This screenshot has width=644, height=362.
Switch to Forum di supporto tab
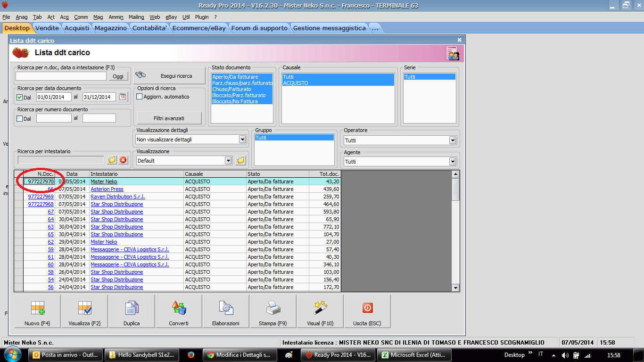pyautogui.click(x=259, y=28)
